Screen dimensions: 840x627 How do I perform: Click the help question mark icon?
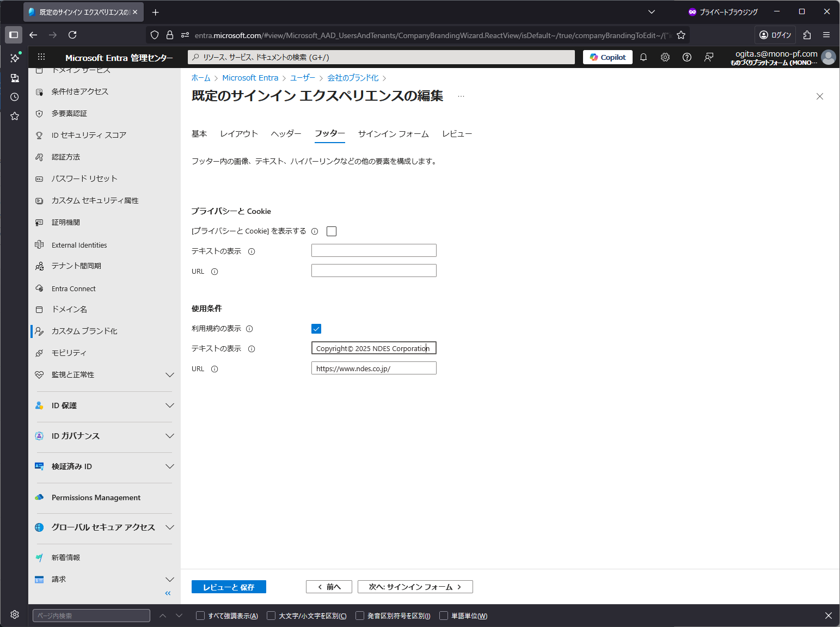[x=687, y=57]
